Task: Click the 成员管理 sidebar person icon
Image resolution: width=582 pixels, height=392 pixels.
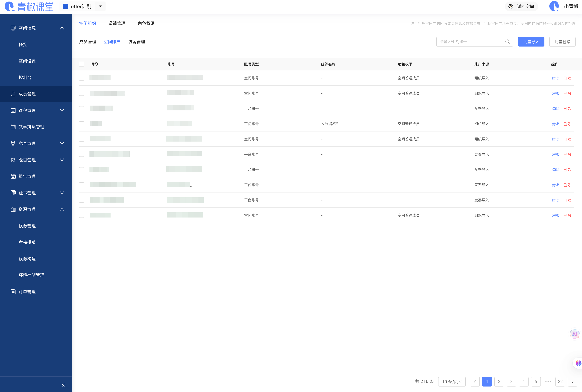Action: (x=13, y=94)
